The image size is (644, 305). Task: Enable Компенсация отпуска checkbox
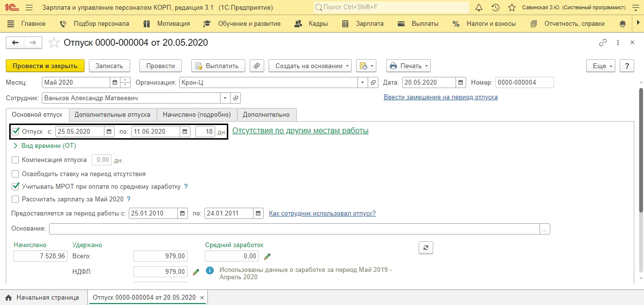coord(16,160)
